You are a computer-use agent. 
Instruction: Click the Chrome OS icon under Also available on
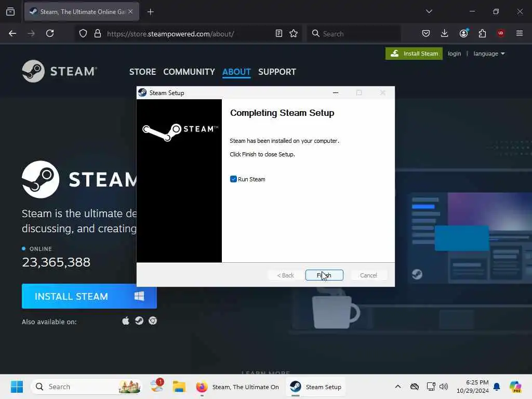pos(153,321)
